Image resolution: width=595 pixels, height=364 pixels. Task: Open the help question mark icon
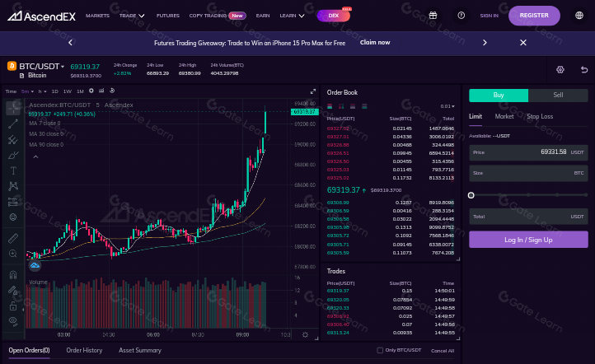[x=461, y=16]
